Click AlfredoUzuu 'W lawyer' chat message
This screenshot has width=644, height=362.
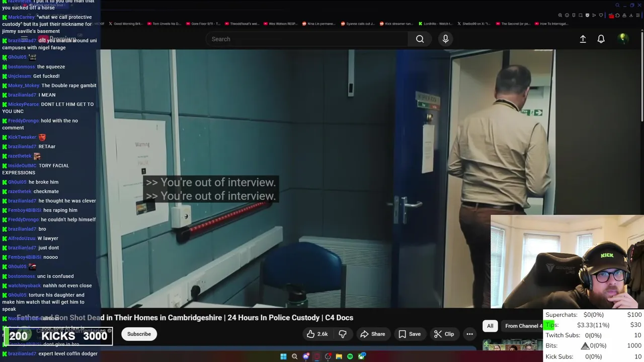pos(30,238)
